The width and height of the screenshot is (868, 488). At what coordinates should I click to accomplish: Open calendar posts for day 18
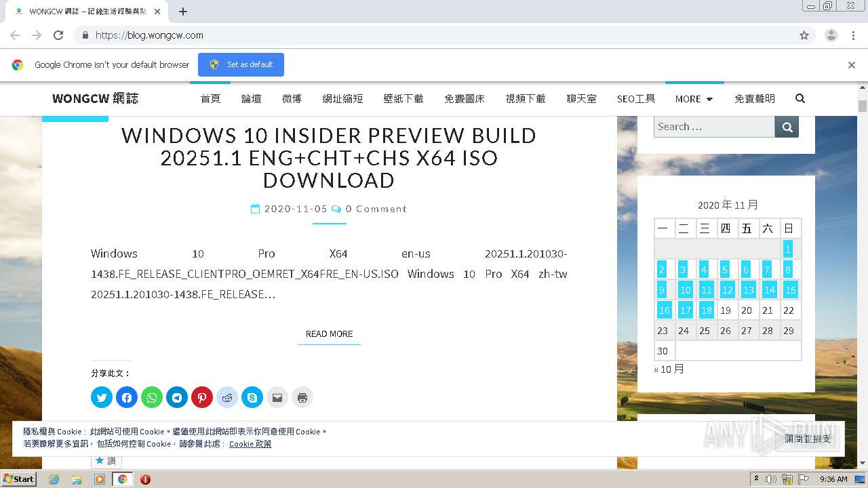click(x=707, y=310)
